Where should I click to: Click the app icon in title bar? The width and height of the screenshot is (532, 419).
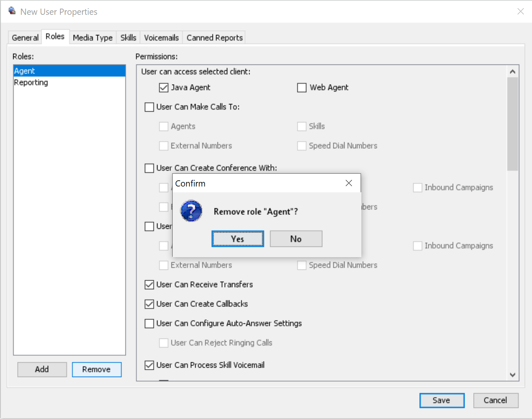coord(12,11)
